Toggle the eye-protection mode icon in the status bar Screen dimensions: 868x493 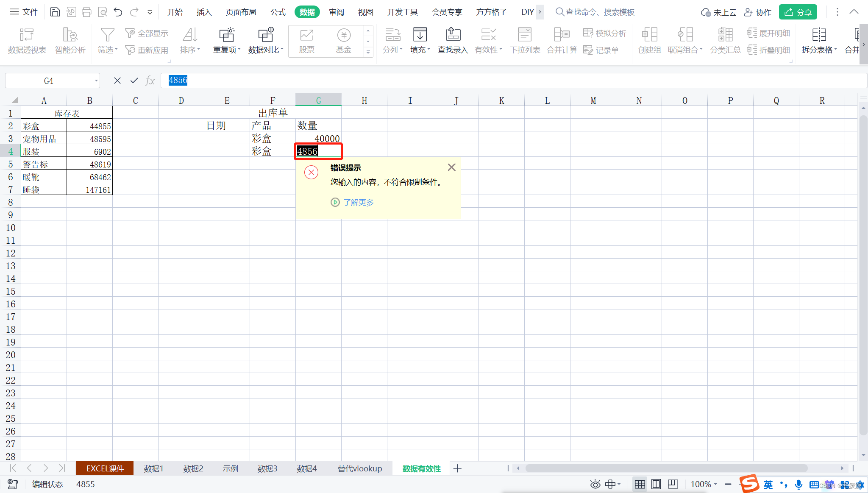pyautogui.click(x=595, y=484)
